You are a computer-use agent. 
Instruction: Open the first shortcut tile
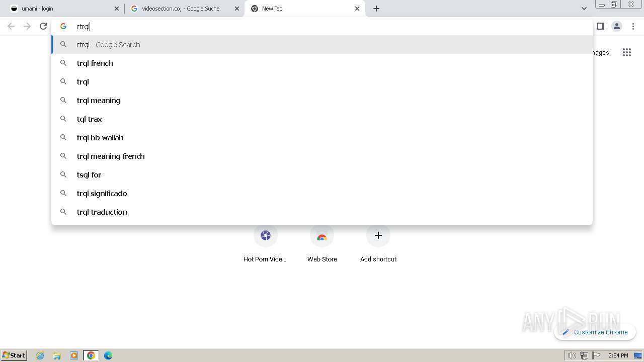(265, 244)
